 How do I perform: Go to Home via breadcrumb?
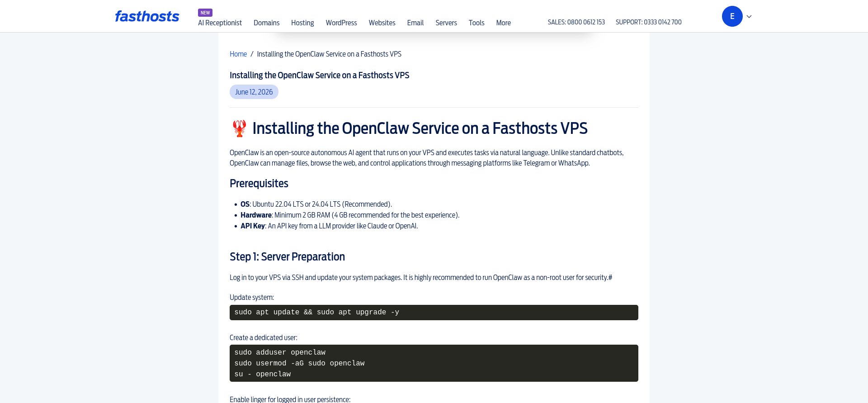pyautogui.click(x=238, y=54)
